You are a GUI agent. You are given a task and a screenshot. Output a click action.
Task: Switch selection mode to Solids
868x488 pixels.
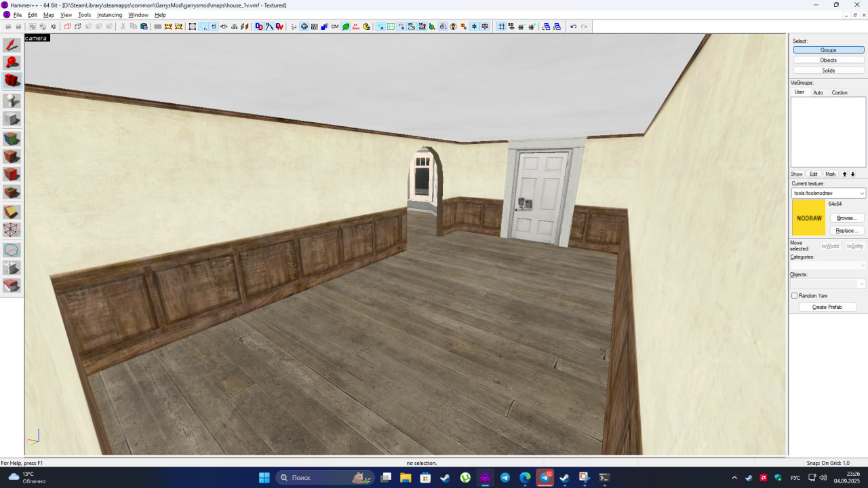[x=828, y=71]
